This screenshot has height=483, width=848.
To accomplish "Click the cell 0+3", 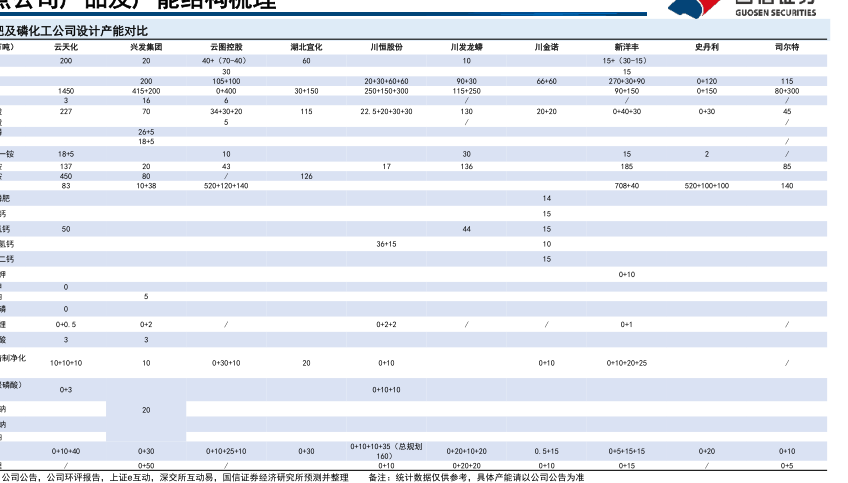I will [66, 389].
